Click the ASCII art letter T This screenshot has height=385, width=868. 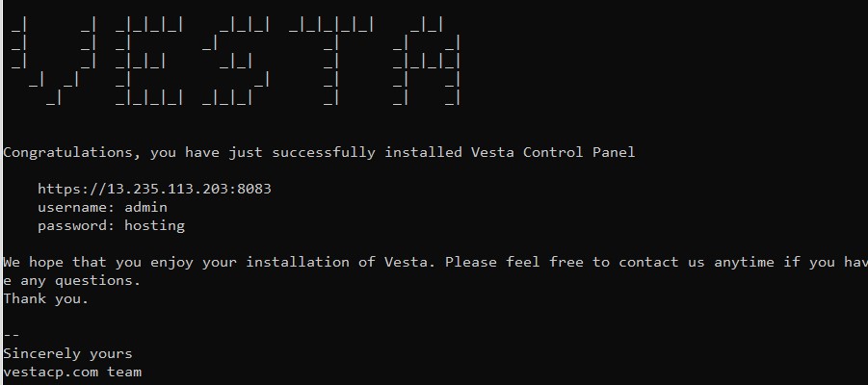(331, 62)
